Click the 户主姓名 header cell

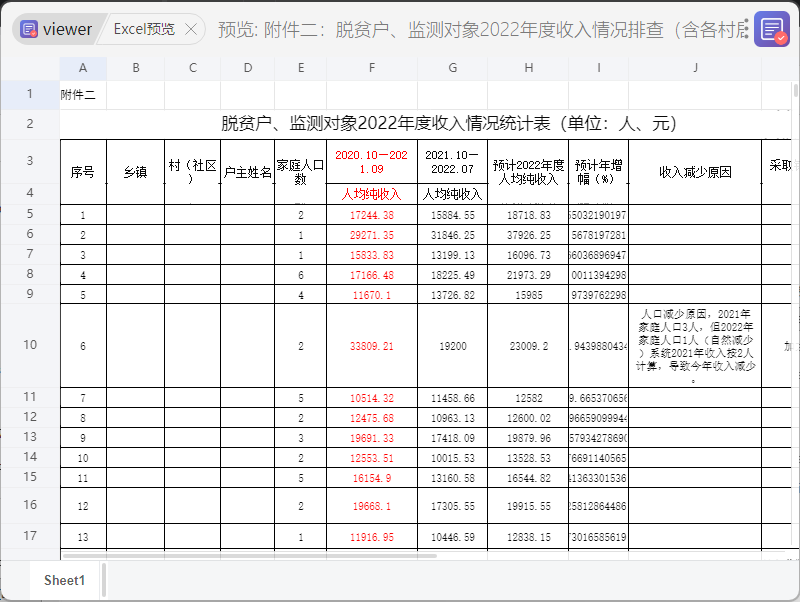pos(247,172)
